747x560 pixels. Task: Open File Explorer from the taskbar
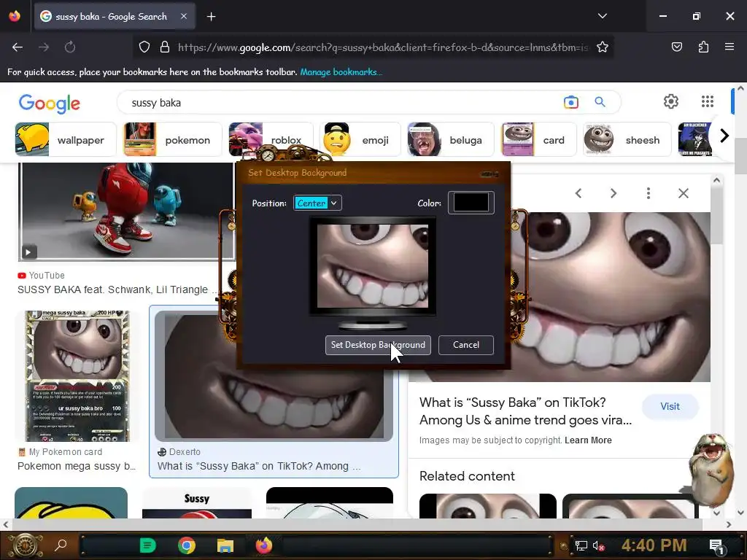coord(225,545)
